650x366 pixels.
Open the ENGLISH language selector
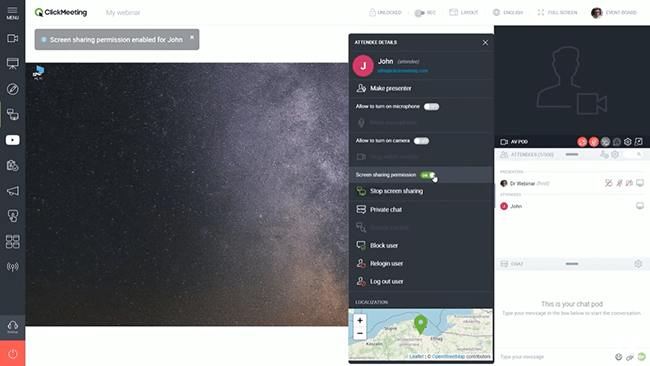(x=508, y=12)
